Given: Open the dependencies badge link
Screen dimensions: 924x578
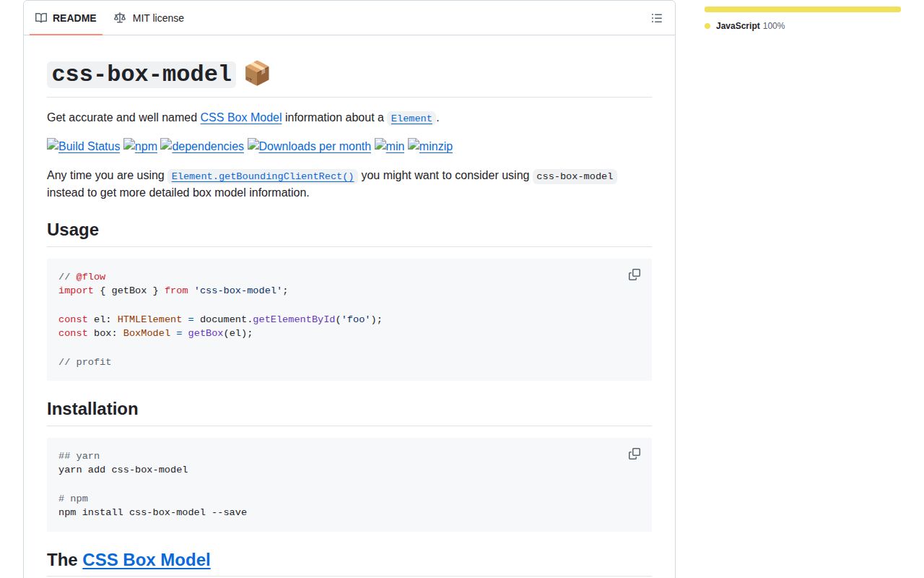Looking at the screenshot, I should [202, 146].
